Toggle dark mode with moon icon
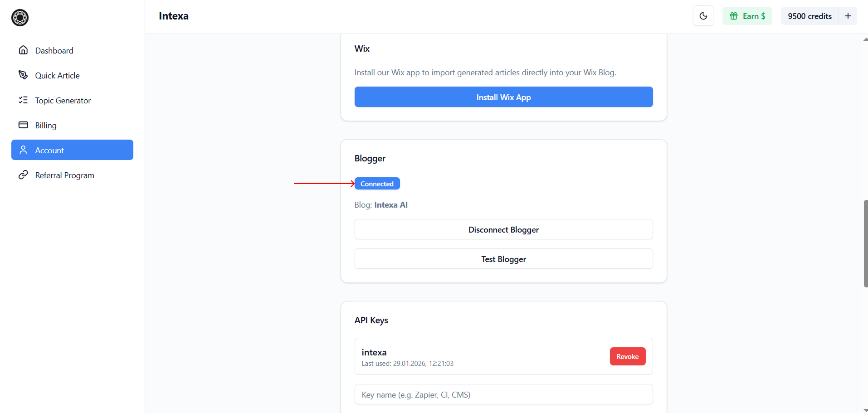 tap(703, 16)
